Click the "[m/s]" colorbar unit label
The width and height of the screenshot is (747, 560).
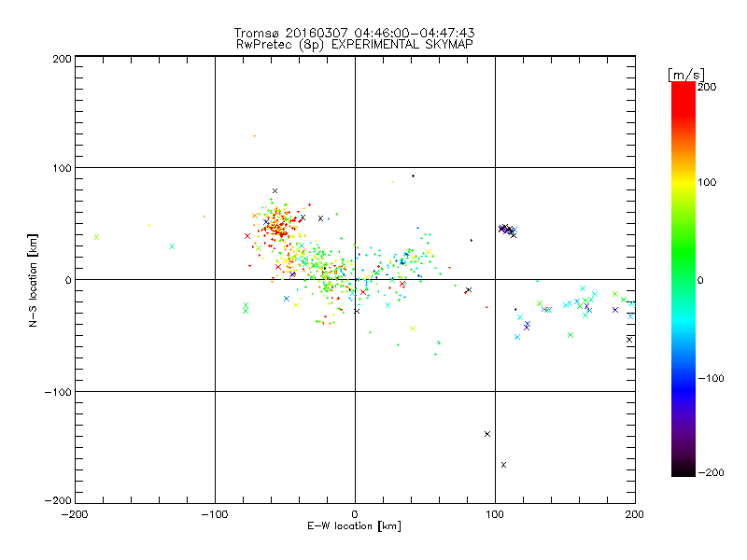tap(686, 75)
